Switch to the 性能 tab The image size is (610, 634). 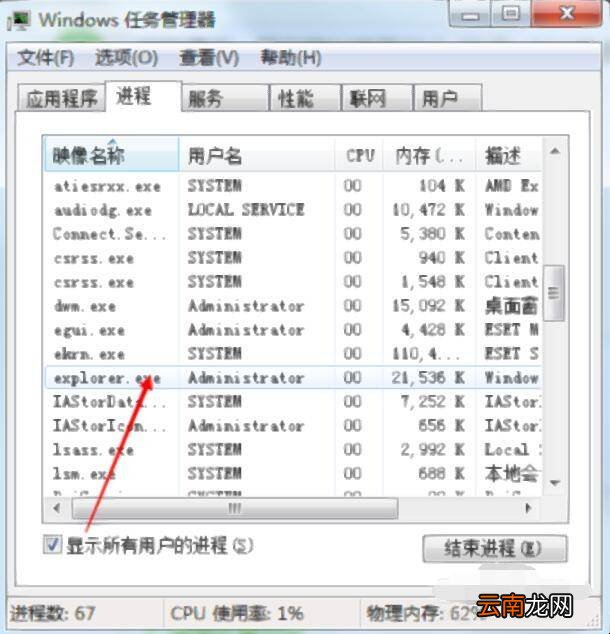point(305,98)
